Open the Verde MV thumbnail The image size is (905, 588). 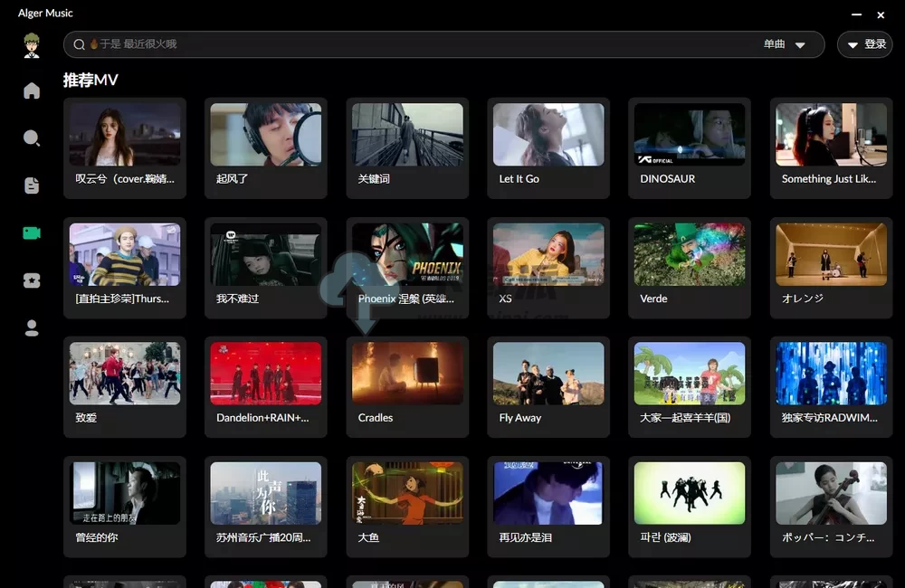tap(689, 254)
